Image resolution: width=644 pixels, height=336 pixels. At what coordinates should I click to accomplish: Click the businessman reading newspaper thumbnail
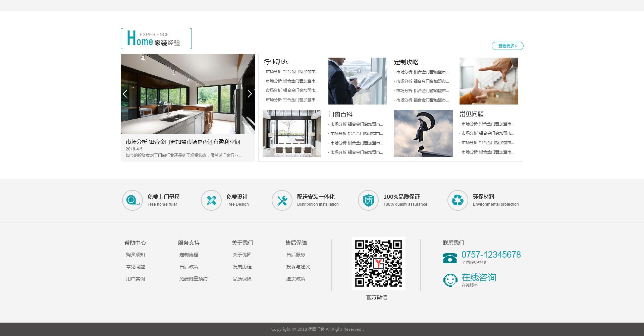pos(358,81)
